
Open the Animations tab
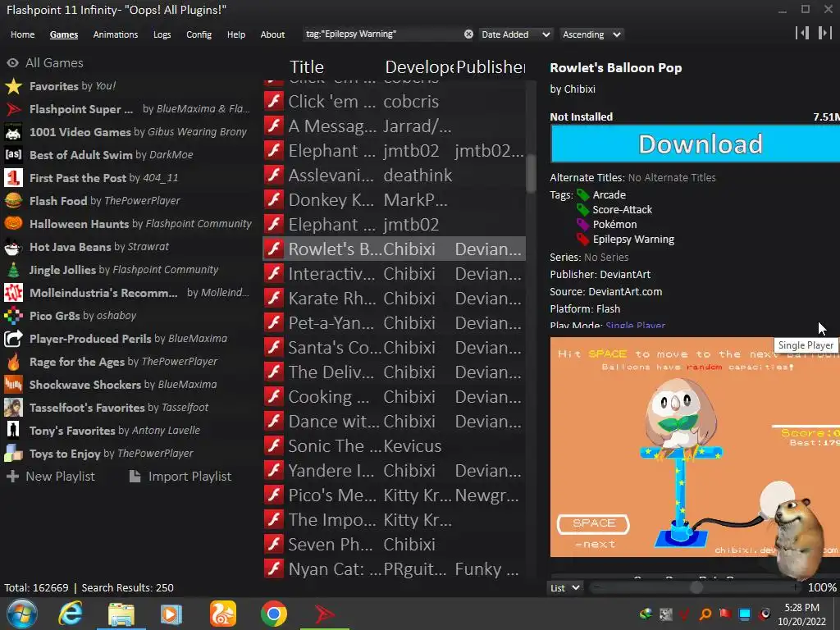[x=115, y=34]
